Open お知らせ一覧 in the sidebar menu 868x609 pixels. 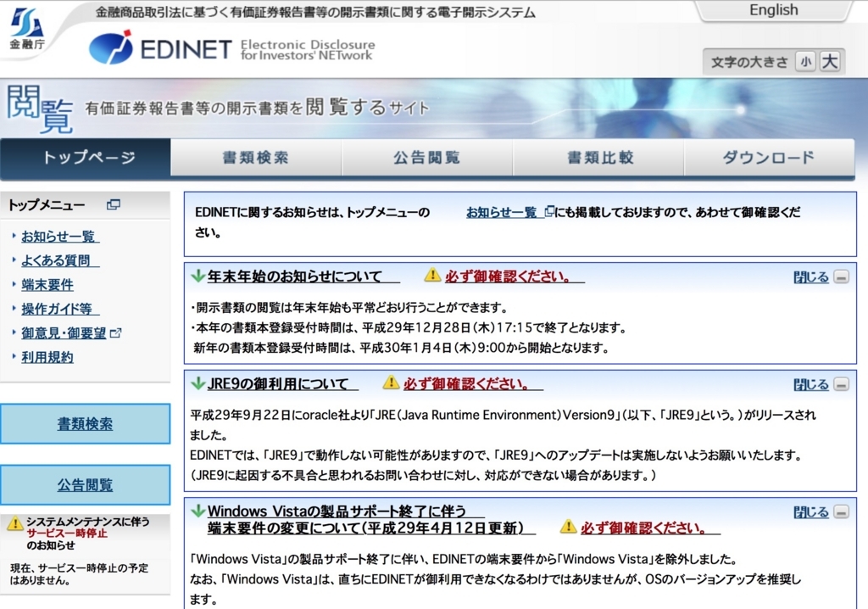click(x=60, y=237)
